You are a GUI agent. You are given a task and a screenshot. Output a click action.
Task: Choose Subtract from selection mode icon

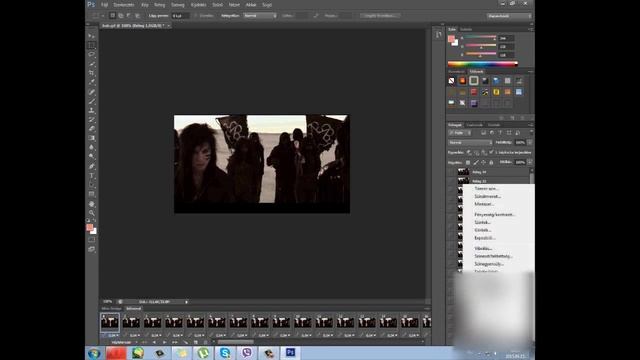pos(129,16)
